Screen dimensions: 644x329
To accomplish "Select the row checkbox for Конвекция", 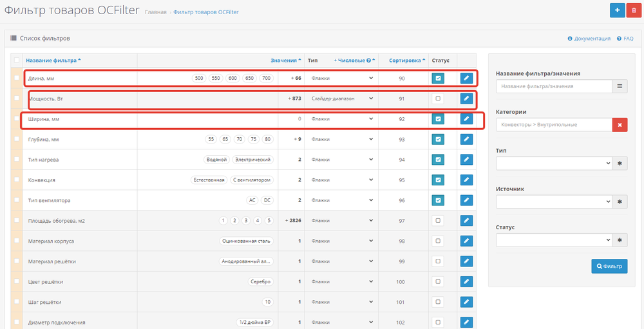I will [x=17, y=180].
